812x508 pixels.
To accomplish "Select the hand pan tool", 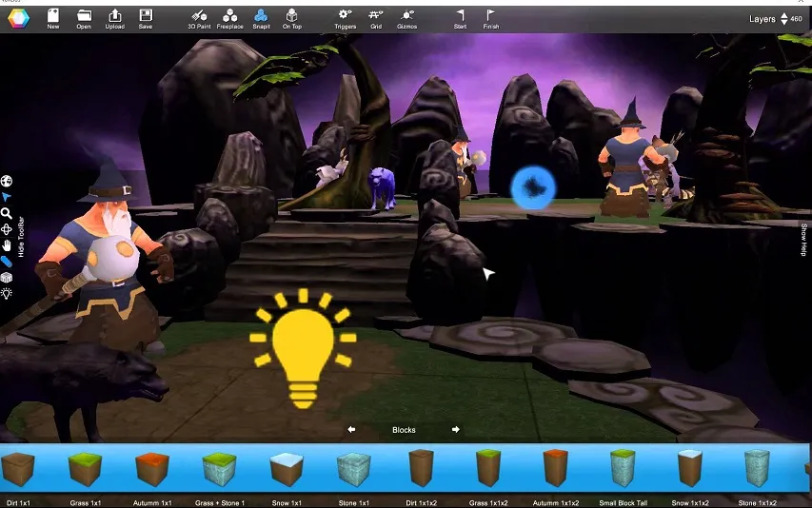I will point(7,245).
